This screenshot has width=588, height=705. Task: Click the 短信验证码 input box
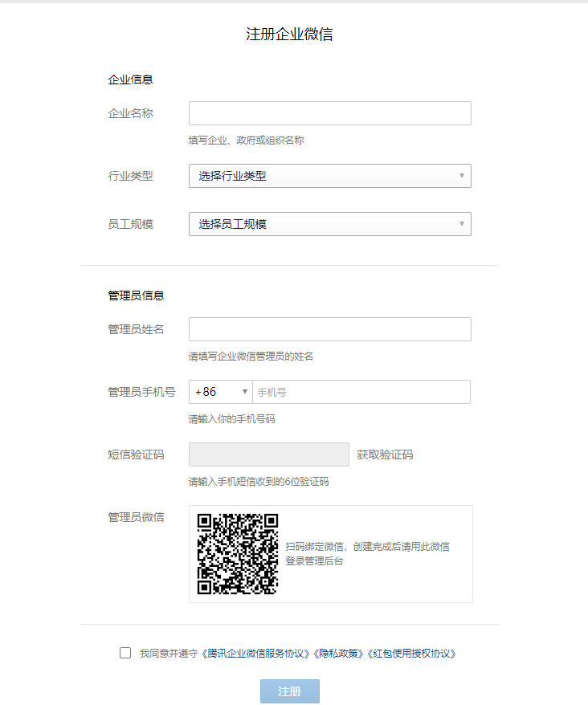click(x=269, y=454)
